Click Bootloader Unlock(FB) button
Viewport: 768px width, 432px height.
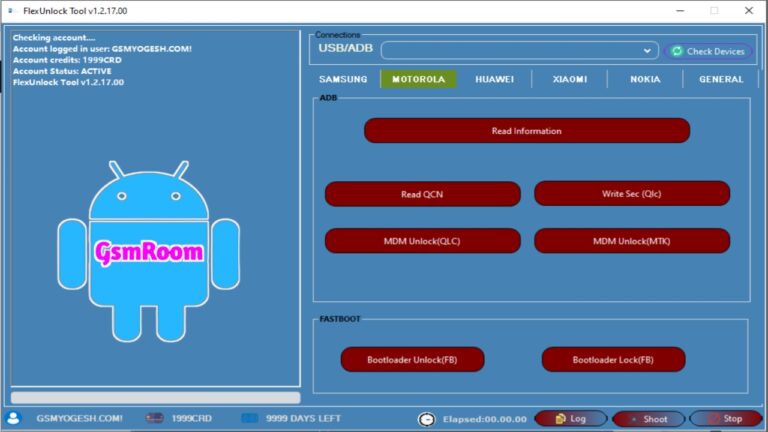(x=412, y=360)
